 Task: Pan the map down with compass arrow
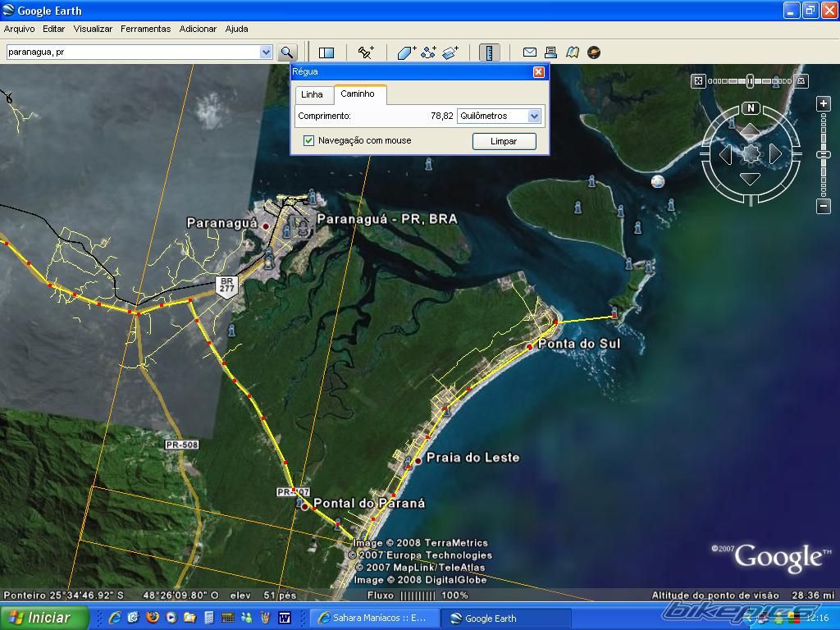[x=750, y=178]
